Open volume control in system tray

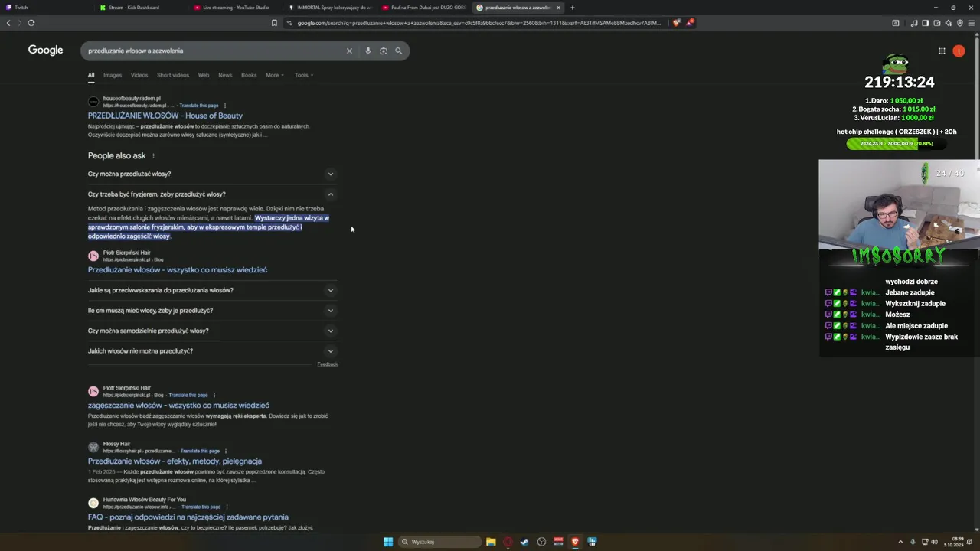[934, 542]
